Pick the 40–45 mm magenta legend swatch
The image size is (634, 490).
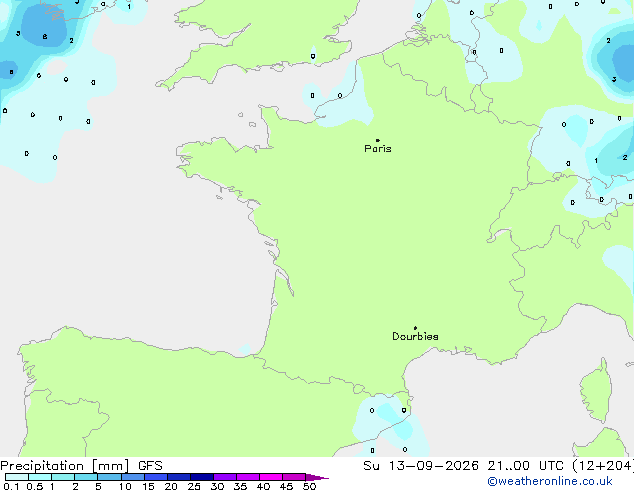pyautogui.click(x=271, y=477)
